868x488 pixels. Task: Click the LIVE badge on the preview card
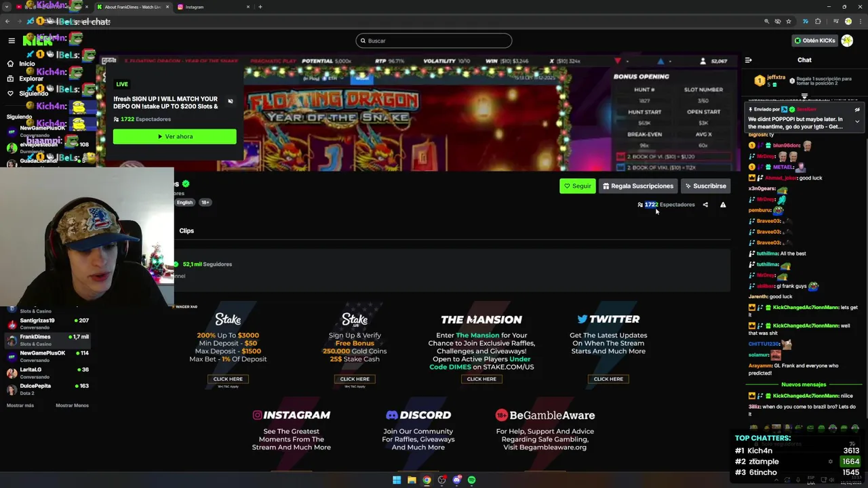tap(122, 84)
